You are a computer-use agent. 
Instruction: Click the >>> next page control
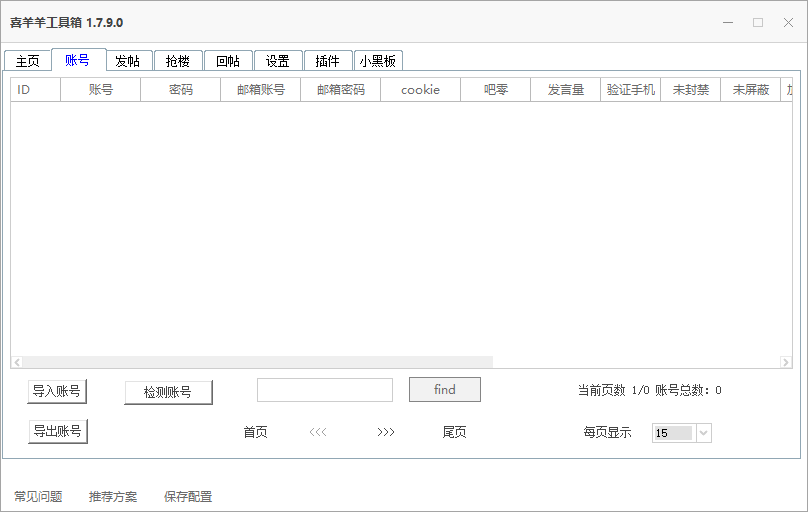coord(386,433)
